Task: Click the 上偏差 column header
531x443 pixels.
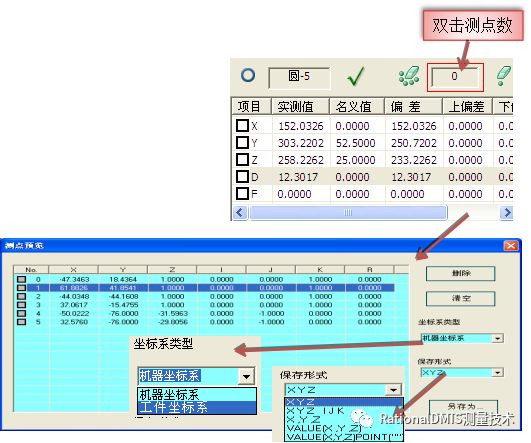Action: [x=468, y=106]
